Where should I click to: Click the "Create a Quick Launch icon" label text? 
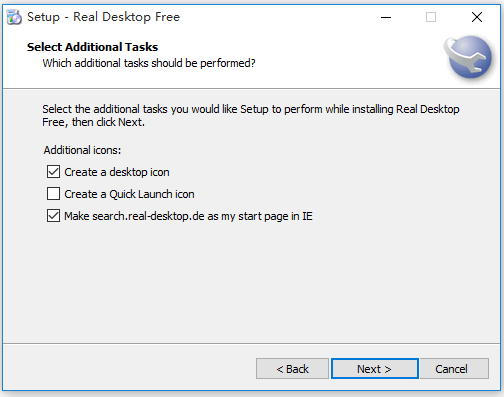[x=129, y=194]
